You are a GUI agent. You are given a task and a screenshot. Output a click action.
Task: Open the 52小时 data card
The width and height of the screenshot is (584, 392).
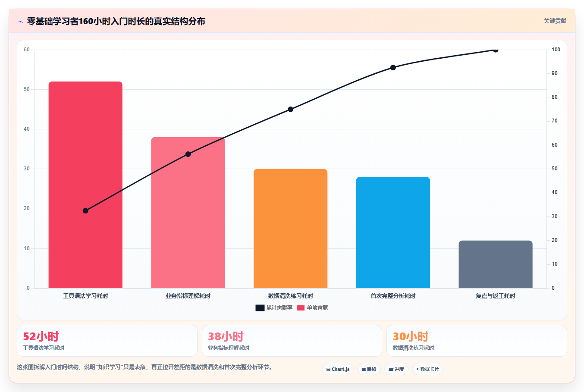pos(107,341)
